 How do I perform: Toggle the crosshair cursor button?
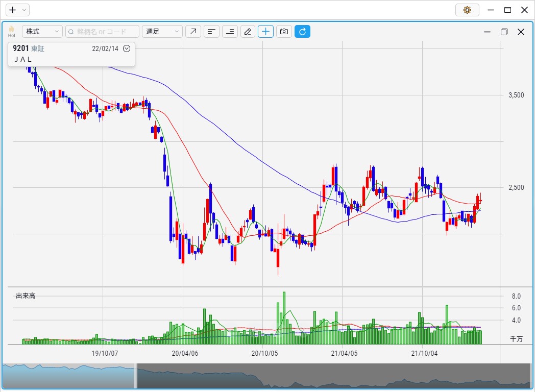pyautogui.click(x=266, y=32)
